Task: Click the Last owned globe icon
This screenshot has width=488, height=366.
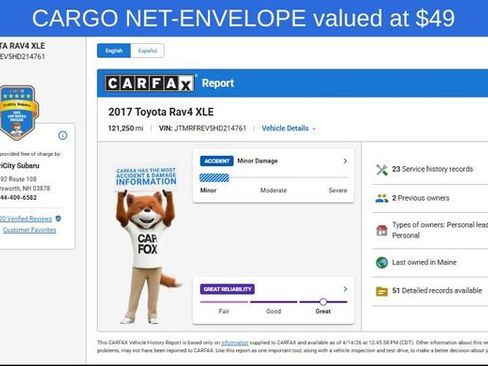Action: click(x=382, y=263)
